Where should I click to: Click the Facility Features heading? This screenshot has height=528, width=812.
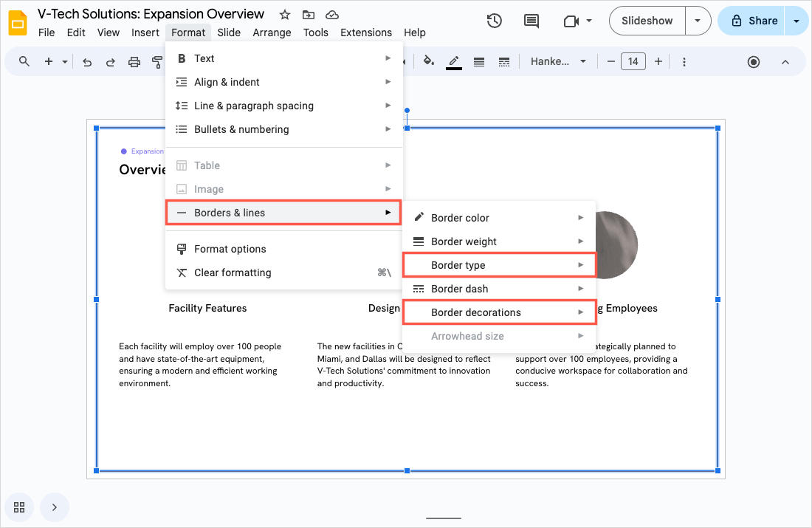207,308
